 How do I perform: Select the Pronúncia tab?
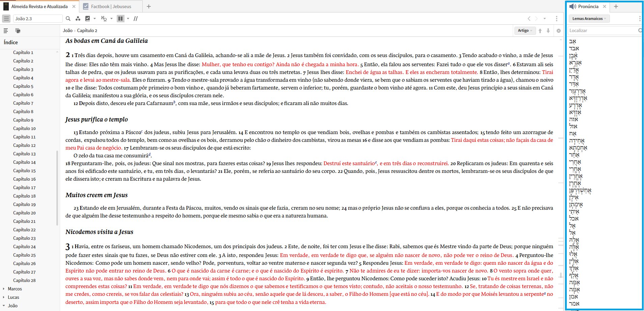click(x=588, y=6)
